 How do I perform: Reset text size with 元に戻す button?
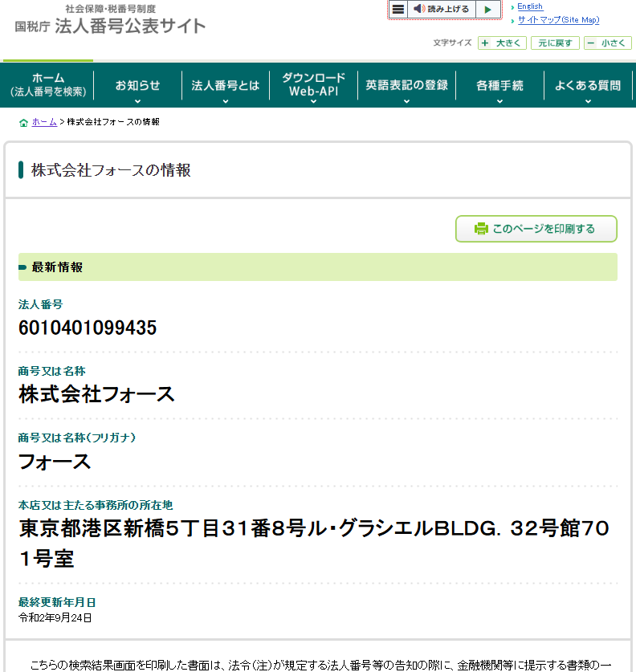[x=555, y=43]
